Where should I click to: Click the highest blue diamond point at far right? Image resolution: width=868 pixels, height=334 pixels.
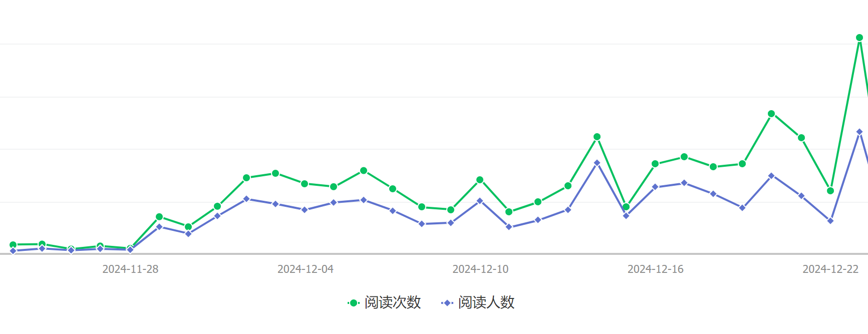coord(859,132)
